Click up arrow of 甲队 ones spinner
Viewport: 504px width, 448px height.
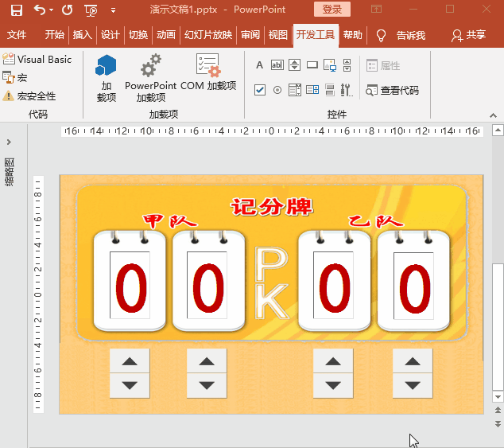[207, 361]
